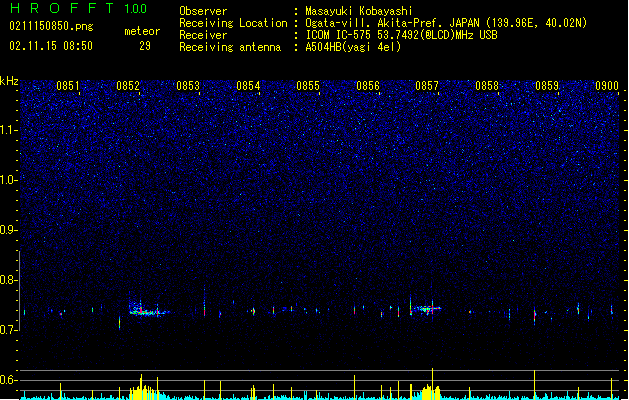Click the 0855 time marker
629x400 pixels.
click(x=308, y=86)
